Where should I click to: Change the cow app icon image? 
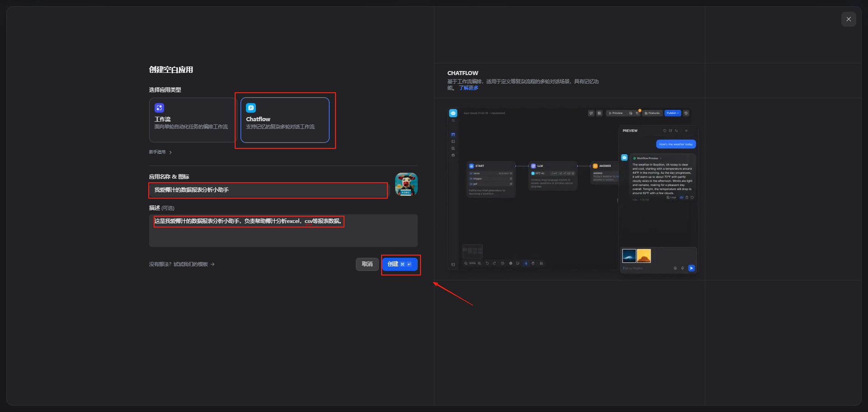pyautogui.click(x=406, y=184)
